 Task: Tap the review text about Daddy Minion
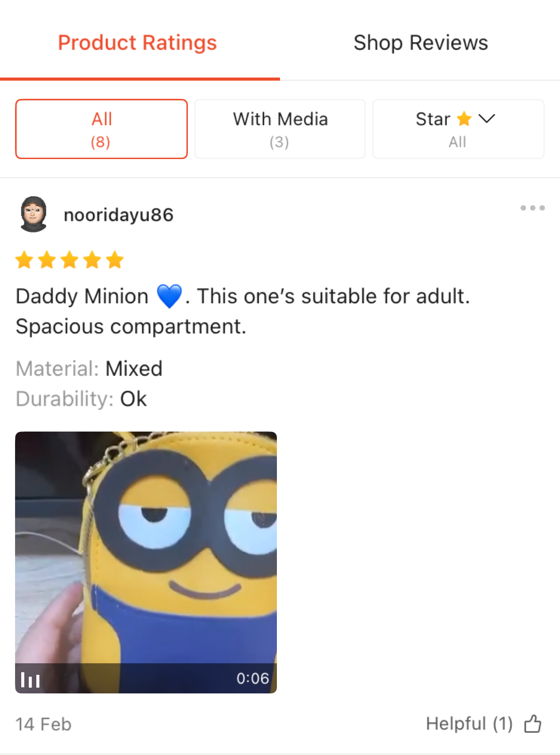point(243,311)
